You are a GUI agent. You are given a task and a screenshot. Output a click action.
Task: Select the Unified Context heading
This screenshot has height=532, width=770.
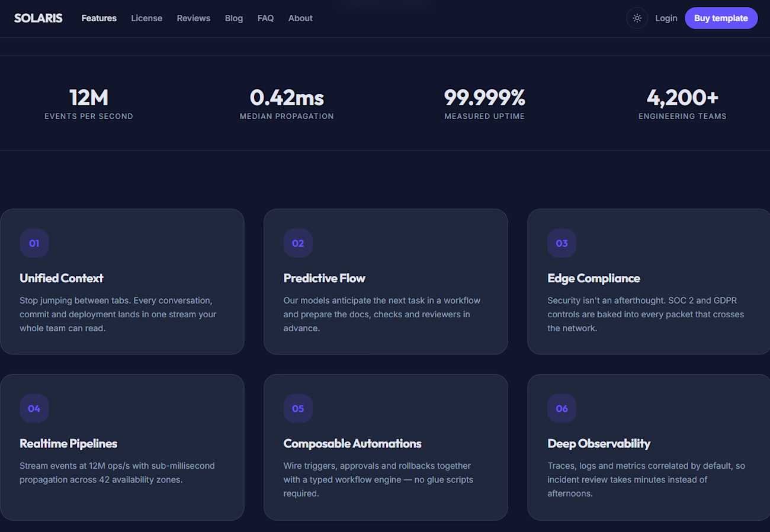[x=62, y=278]
